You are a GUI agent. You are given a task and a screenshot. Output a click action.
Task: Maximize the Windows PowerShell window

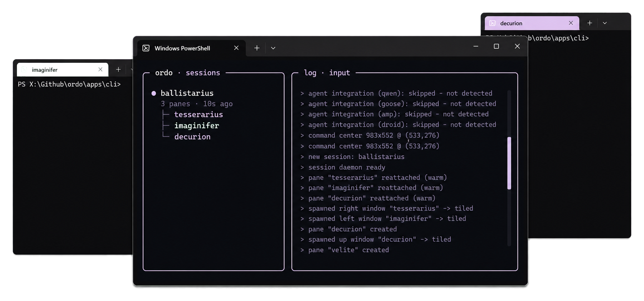[496, 46]
